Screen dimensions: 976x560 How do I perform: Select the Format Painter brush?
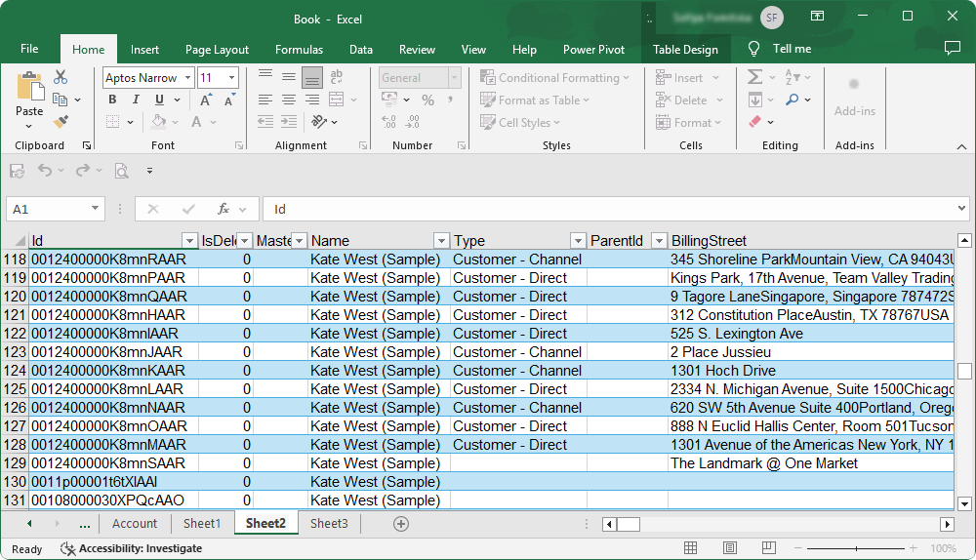(x=61, y=122)
